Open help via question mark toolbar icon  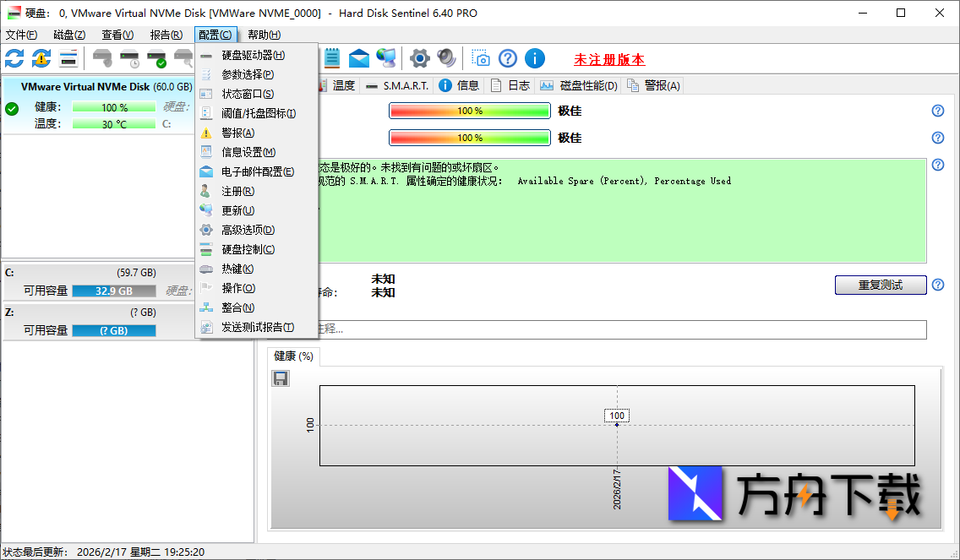point(507,57)
